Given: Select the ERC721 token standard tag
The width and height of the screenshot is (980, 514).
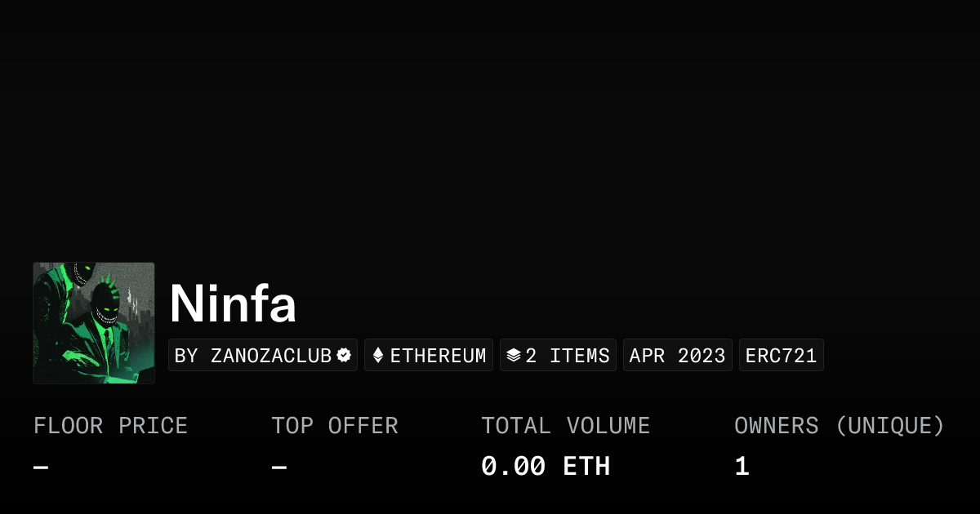Looking at the screenshot, I should click(x=781, y=356).
